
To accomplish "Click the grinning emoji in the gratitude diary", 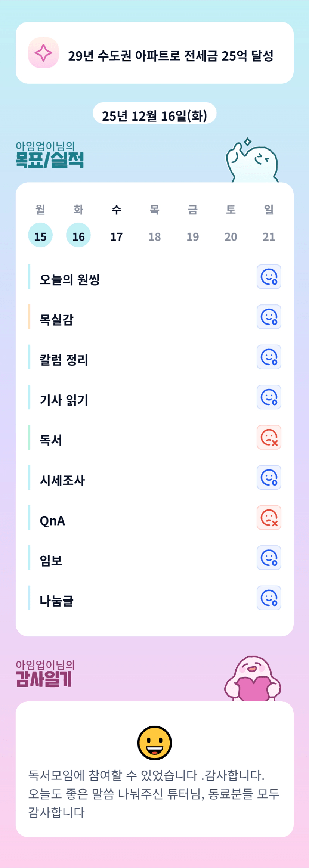I will (x=154, y=743).
